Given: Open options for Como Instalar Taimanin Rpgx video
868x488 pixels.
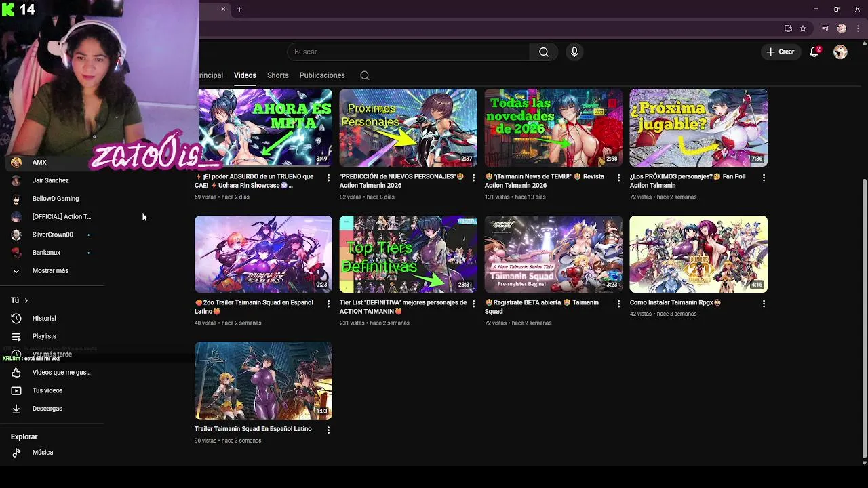Looking at the screenshot, I should tap(764, 304).
